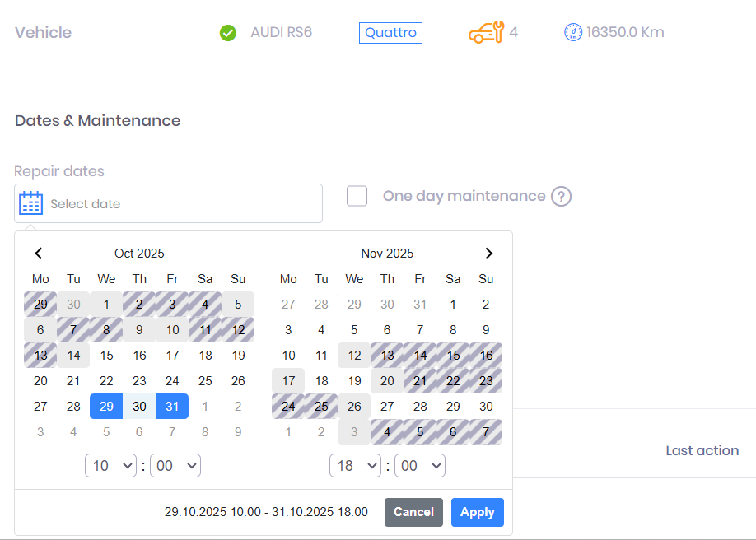Click the Quattro tag label
This screenshot has width=756, height=540.
[x=390, y=33]
